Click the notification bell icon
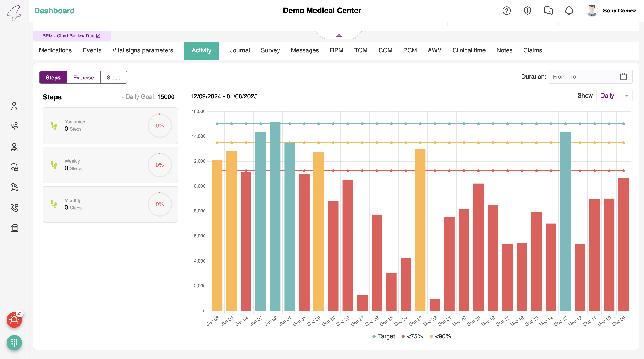This screenshot has height=359, width=644. pyautogui.click(x=569, y=11)
